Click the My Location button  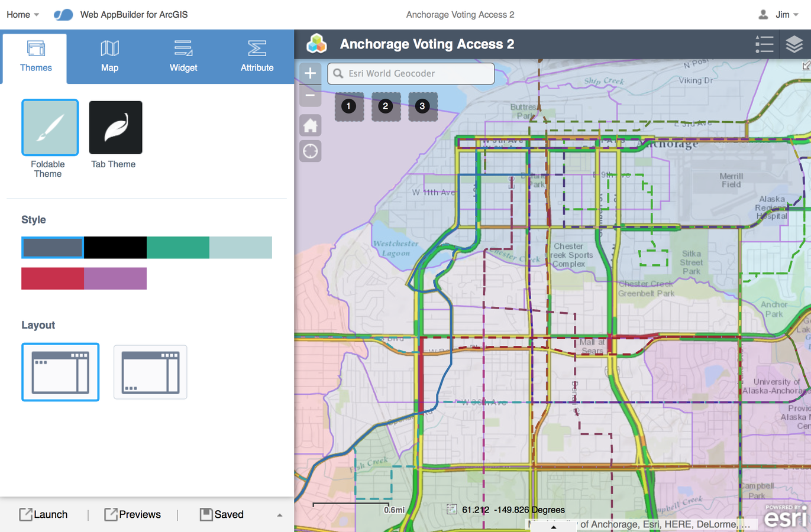pyautogui.click(x=310, y=151)
